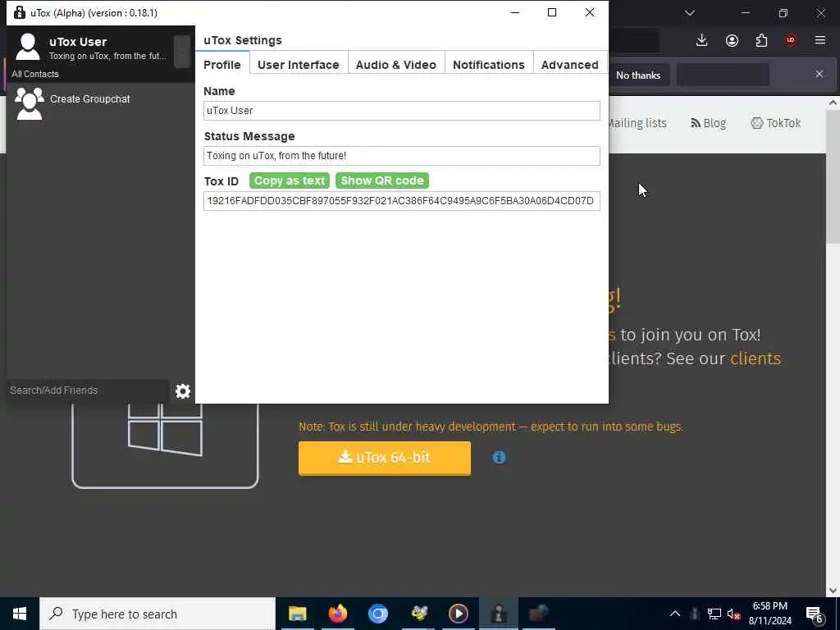Open Firefox hamburger menu
This screenshot has height=630, width=840.
point(820,40)
